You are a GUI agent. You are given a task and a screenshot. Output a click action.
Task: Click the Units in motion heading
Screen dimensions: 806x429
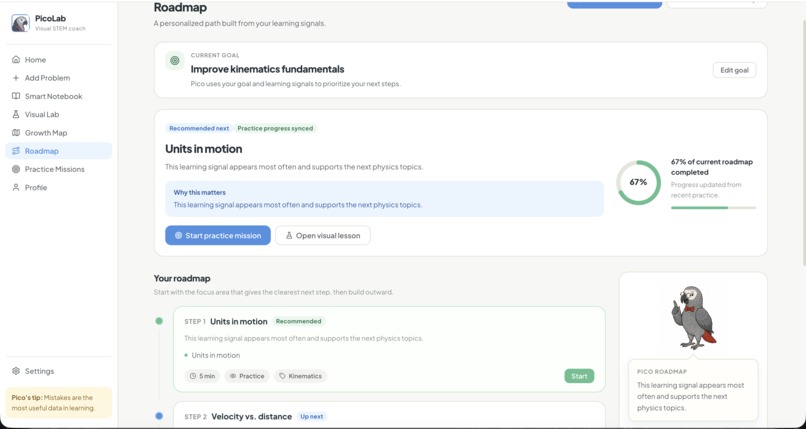point(204,149)
